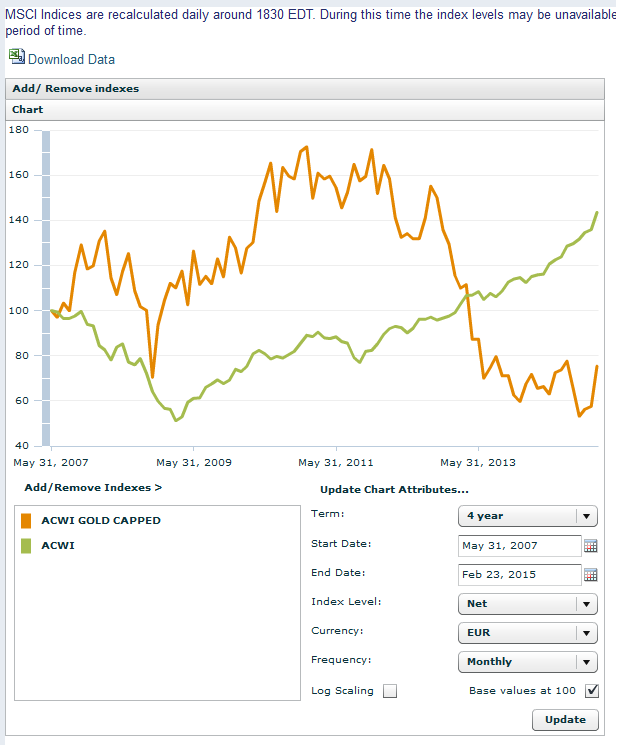The height and width of the screenshot is (745, 641).
Task: Open the Frequency dropdown showing Monthly
Action: [x=527, y=662]
